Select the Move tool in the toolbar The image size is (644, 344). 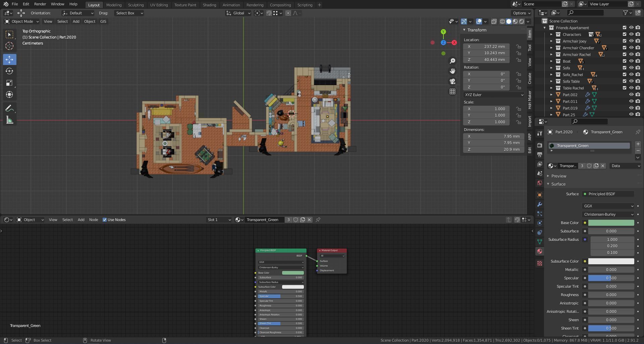[x=9, y=60]
